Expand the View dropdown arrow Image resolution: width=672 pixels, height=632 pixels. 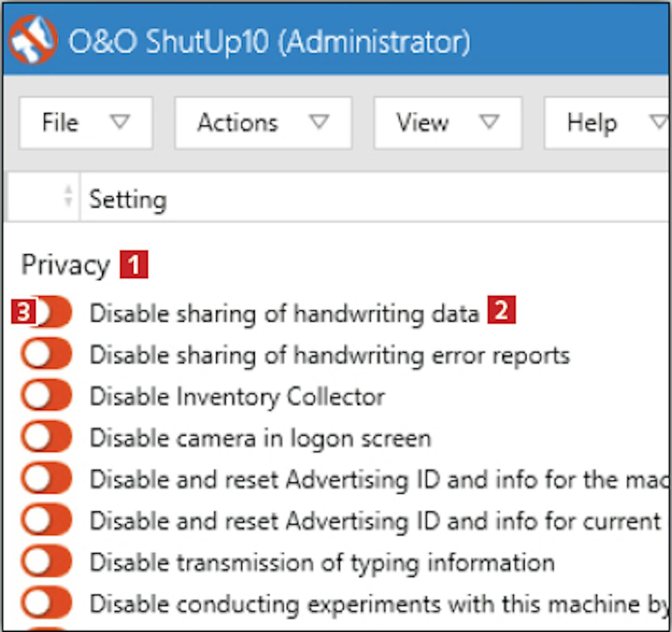pyautogui.click(x=489, y=122)
